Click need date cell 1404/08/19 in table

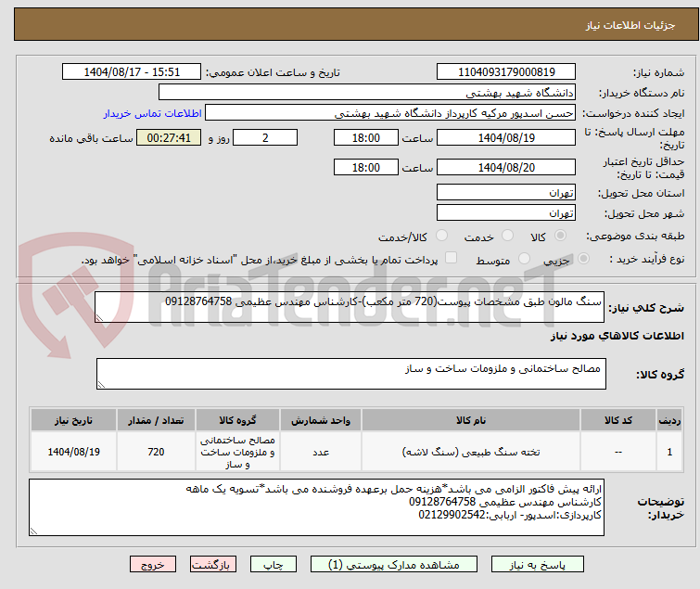(73, 452)
